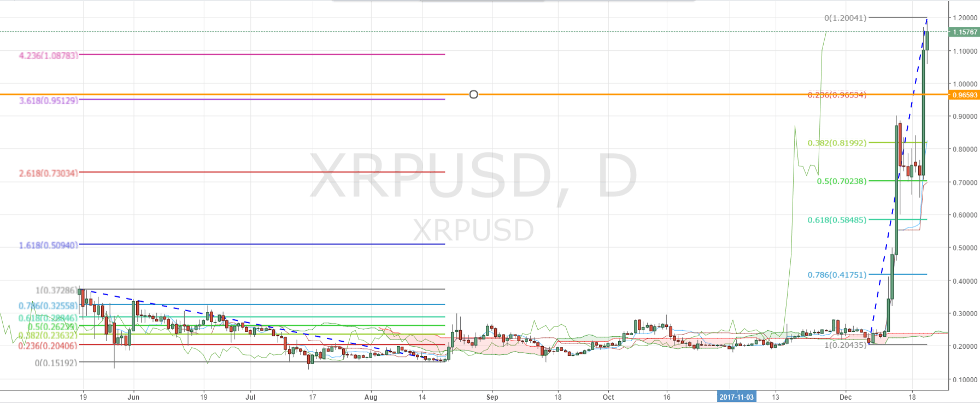Click the 13 date label on time axis
Viewport: 980px width, 403px height.
pos(776,398)
